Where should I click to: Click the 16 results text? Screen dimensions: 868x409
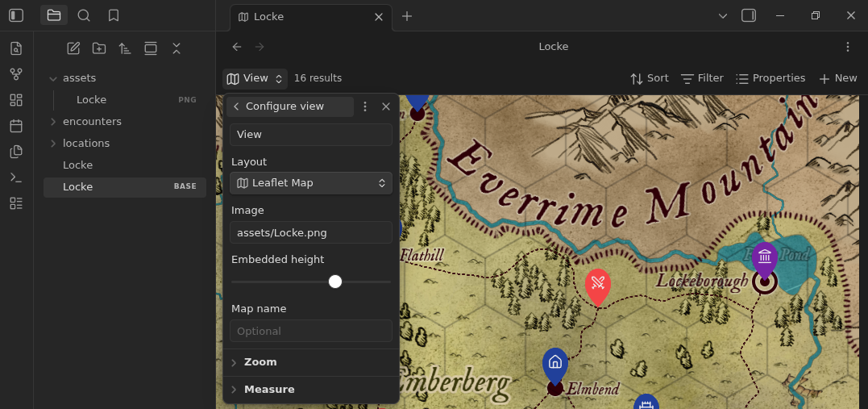(x=318, y=78)
